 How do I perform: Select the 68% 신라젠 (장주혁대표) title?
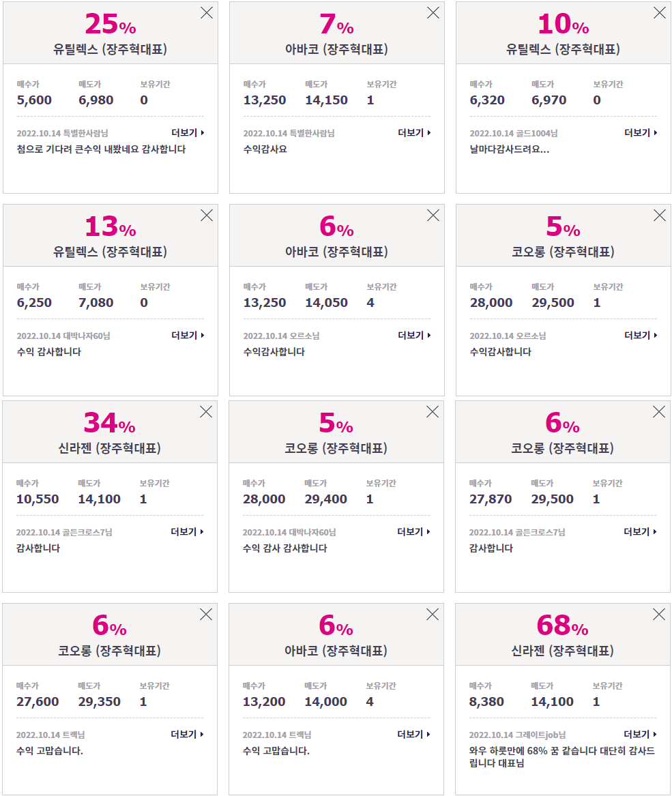pos(562,650)
